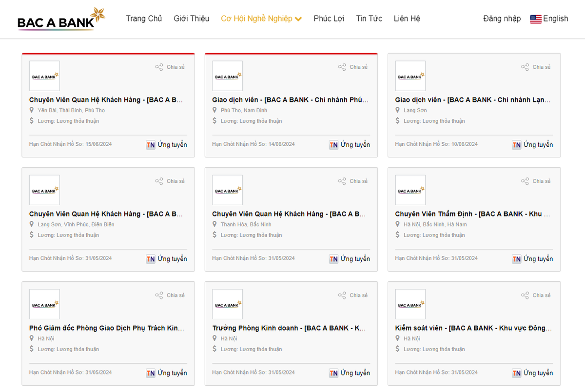
Task: Click the Đăng nhập link
Action: pyautogui.click(x=502, y=19)
